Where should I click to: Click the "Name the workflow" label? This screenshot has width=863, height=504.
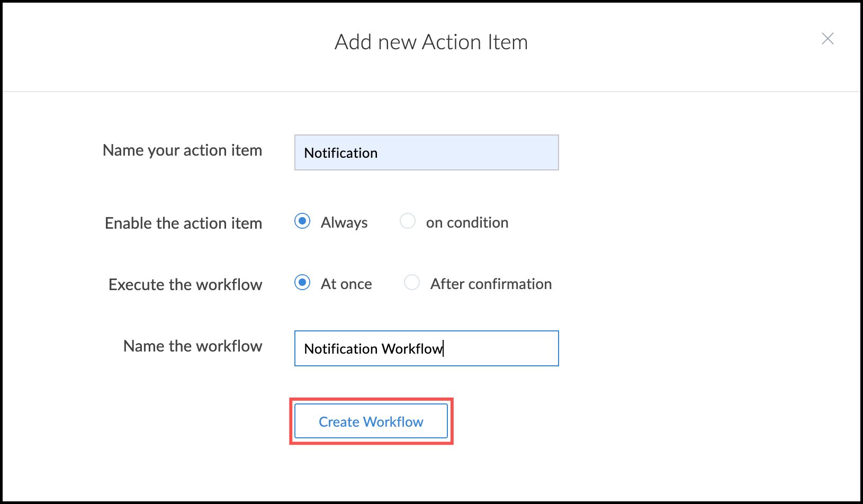(193, 346)
